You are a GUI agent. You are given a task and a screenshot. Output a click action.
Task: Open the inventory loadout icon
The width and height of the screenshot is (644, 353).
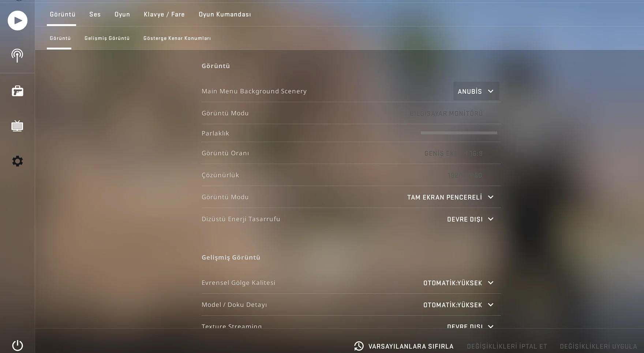17,91
